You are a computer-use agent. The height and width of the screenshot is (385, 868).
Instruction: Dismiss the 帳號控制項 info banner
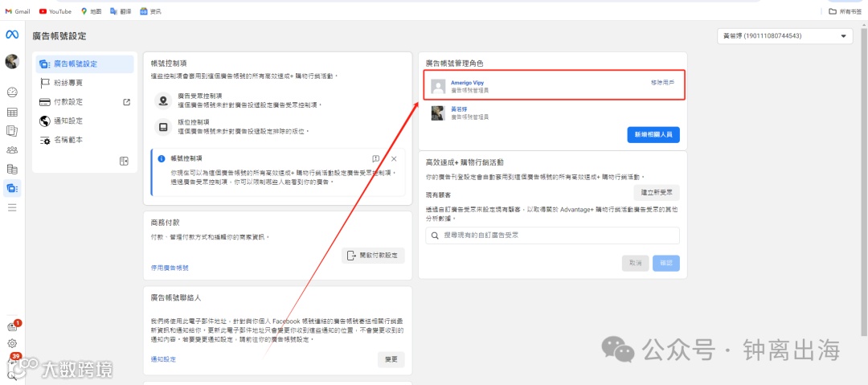[x=394, y=159]
